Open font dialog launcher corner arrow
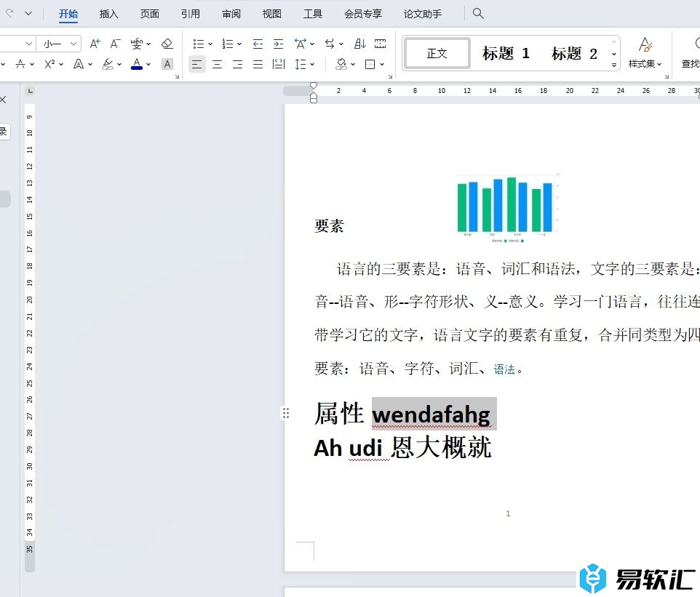700x597 pixels. (x=178, y=77)
